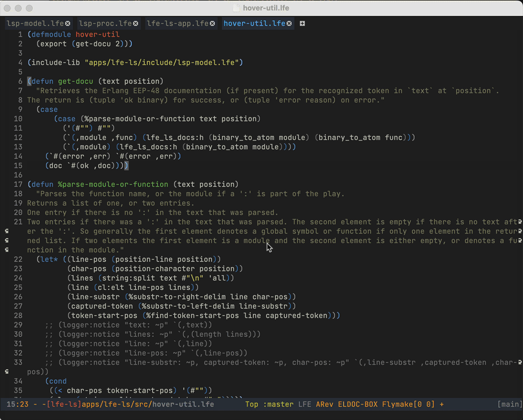Click the [lfe-ls] project name in mode line

(x=63, y=405)
